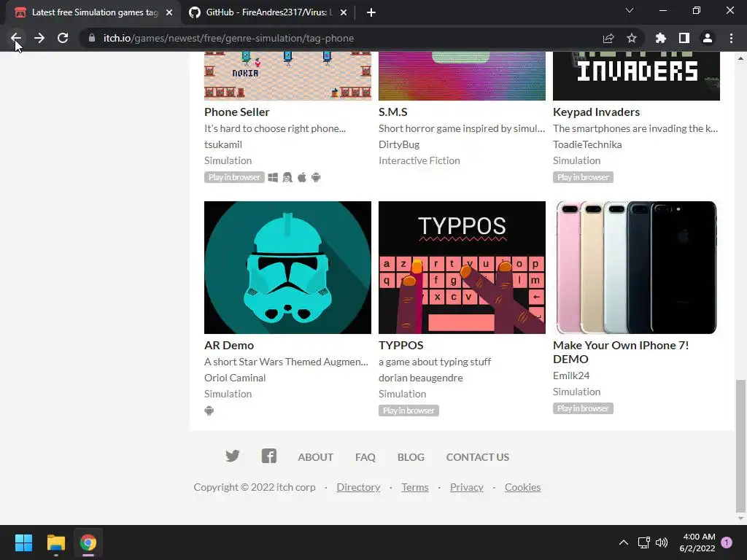Click the Windows platform icon under Phone Seller
747x560 pixels.
[x=273, y=177]
